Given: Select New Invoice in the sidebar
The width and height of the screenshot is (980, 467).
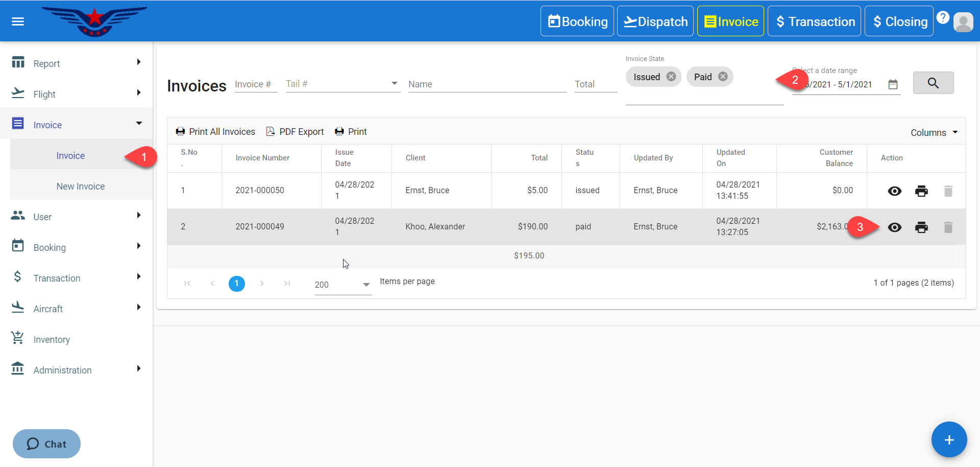Looking at the screenshot, I should 81,186.
